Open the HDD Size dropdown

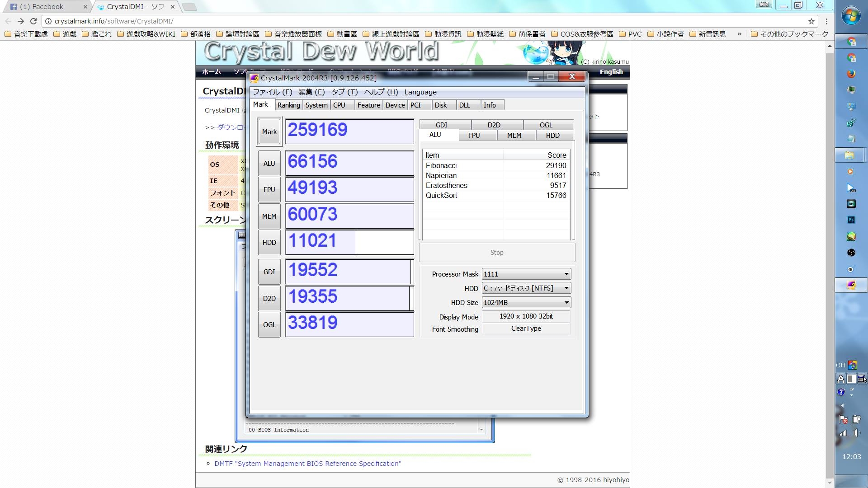point(526,303)
